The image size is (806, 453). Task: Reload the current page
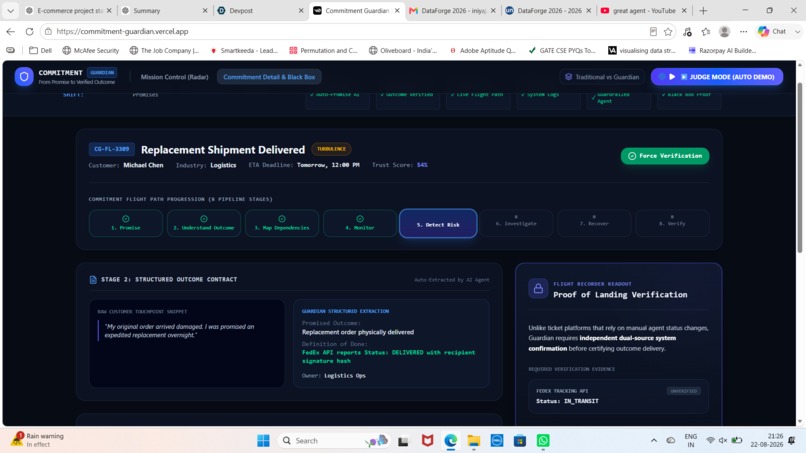[x=29, y=31]
